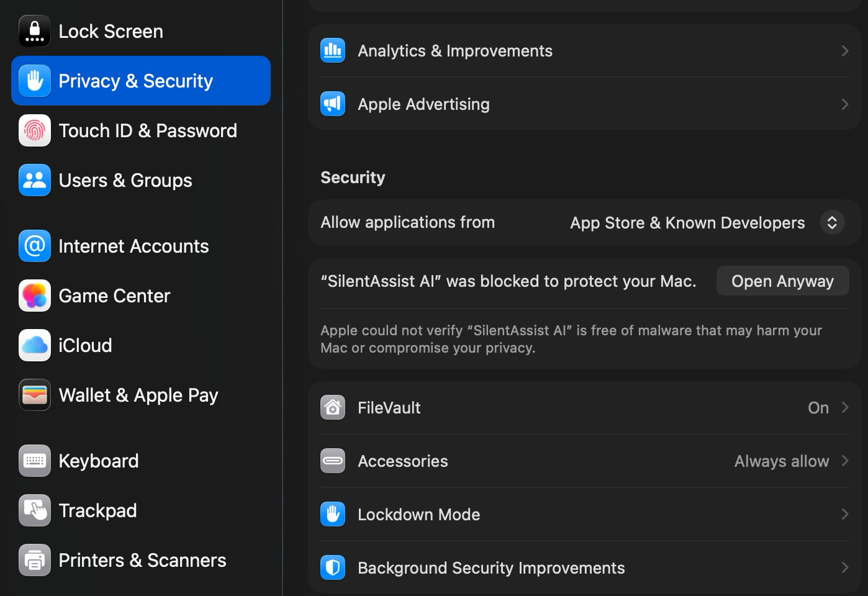
Task: Open Background Security Improvements via its chevron
Action: [844, 567]
